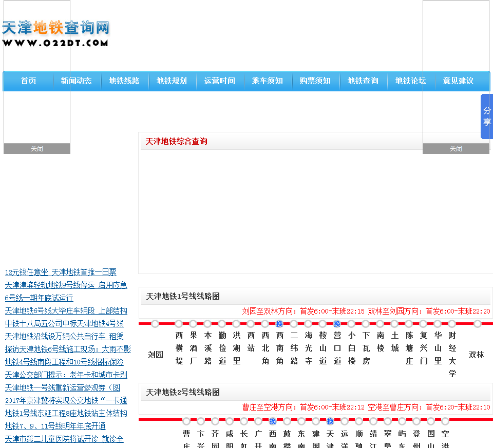The width and height of the screenshot is (493, 448).
Task: Click the 西横堤 station marker circle
Action: (179, 324)
